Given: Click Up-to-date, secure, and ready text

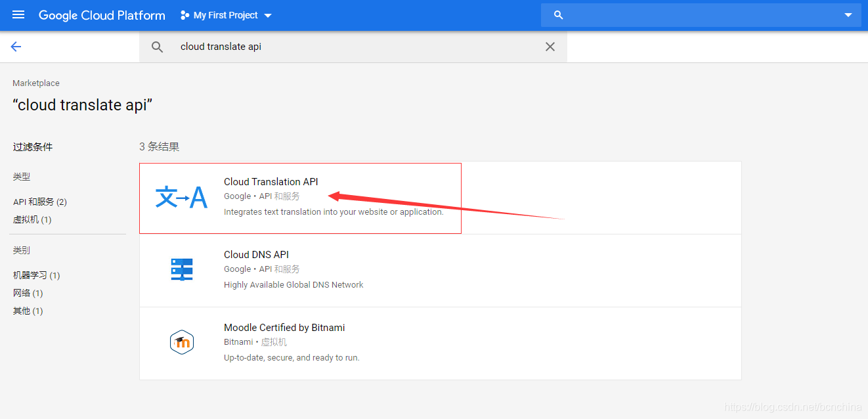Looking at the screenshot, I should click(x=292, y=358).
